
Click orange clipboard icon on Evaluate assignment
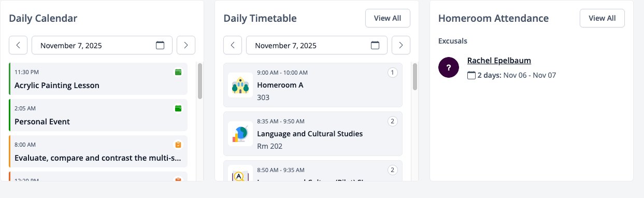tap(178, 145)
